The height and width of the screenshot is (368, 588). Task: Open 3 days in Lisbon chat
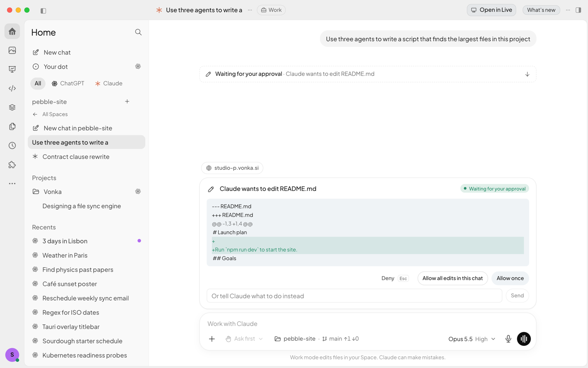pyautogui.click(x=86, y=241)
